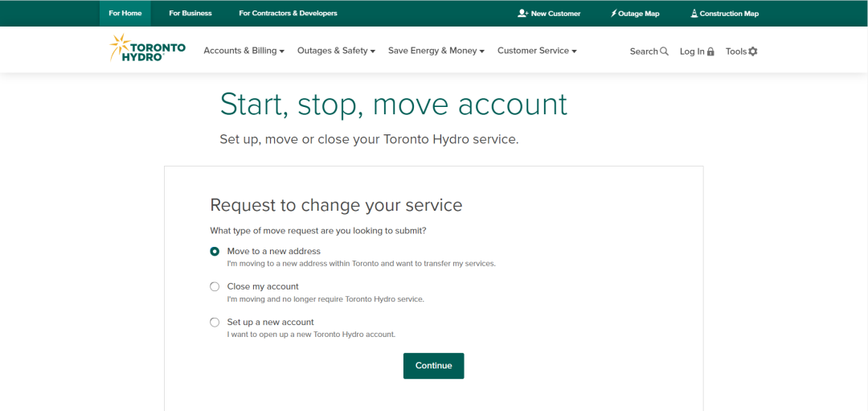Click "Request to change your service" heading

coord(336,206)
